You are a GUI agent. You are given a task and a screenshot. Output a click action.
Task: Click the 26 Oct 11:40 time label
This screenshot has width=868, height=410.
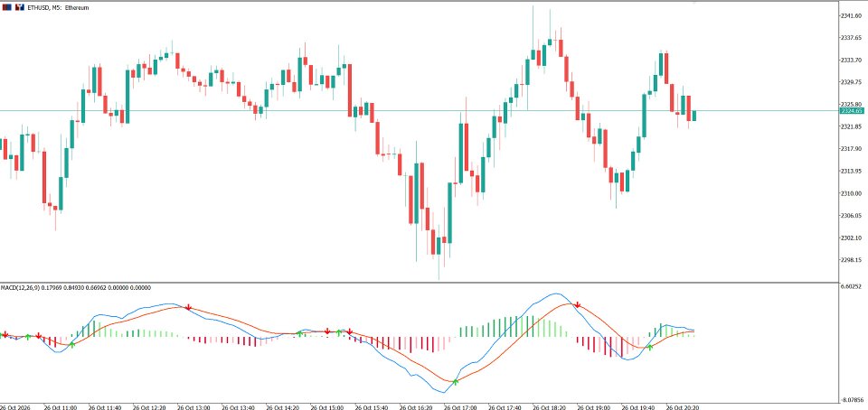[105, 407]
